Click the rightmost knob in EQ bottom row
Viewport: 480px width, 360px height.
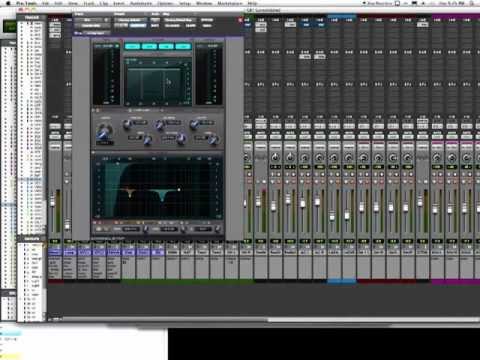click(x=218, y=229)
